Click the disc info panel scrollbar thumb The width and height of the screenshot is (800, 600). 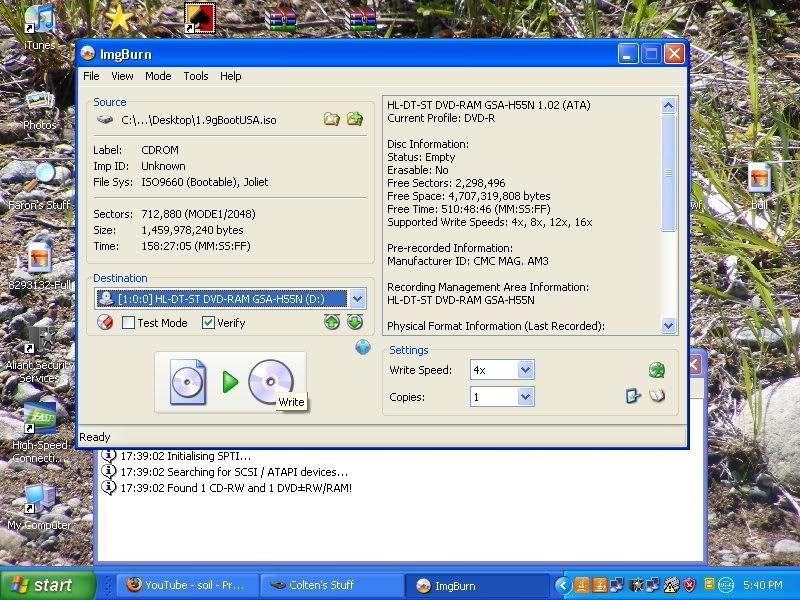pos(668,173)
